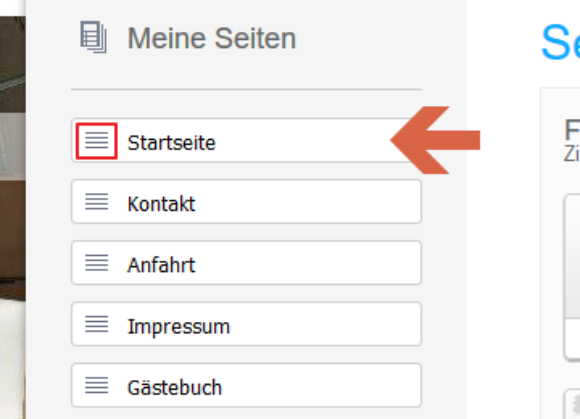Click the Kontakt text label

161,204
